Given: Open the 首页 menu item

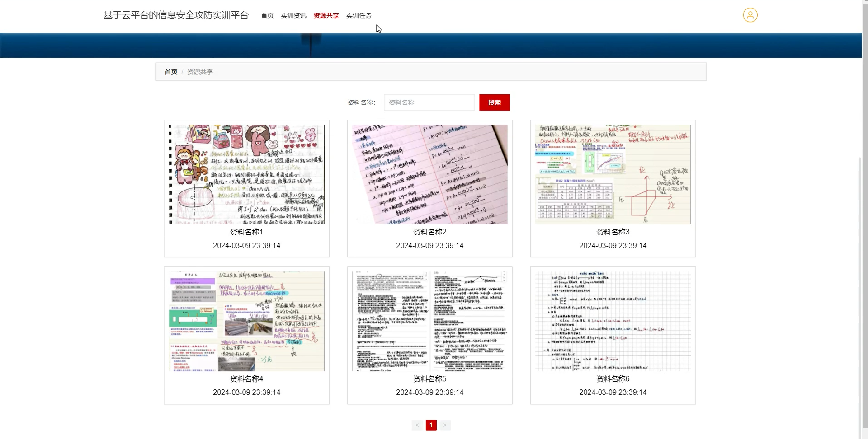Looking at the screenshot, I should point(267,15).
